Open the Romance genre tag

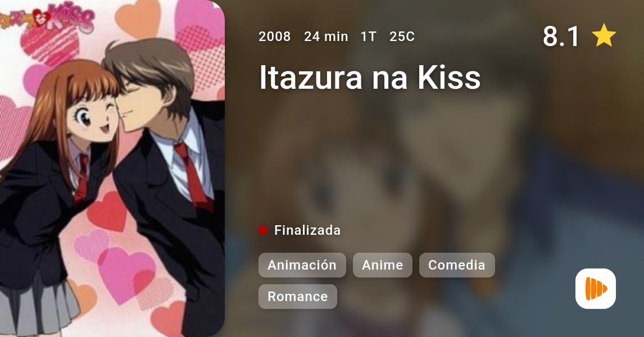coord(297,297)
